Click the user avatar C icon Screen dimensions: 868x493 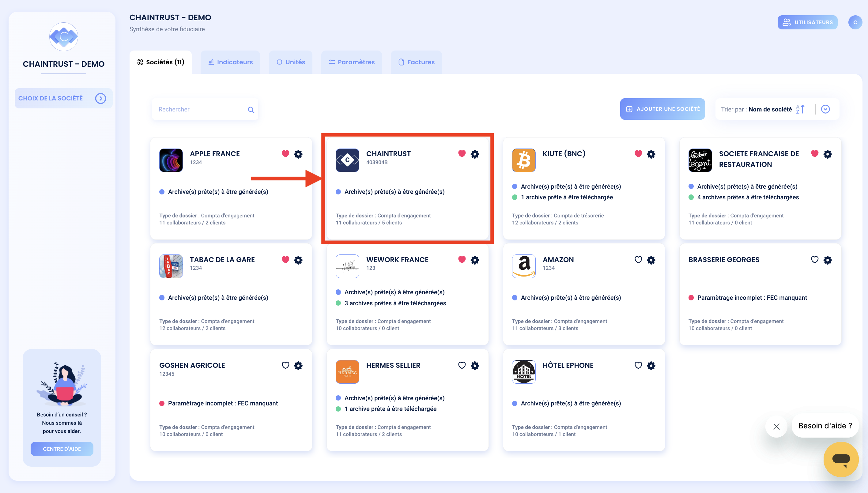click(x=855, y=22)
